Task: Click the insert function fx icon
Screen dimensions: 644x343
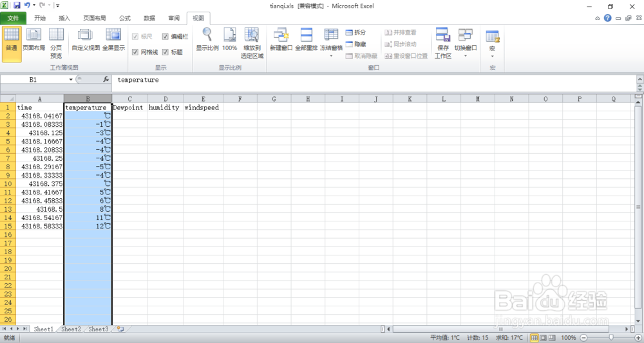Action: [x=106, y=79]
